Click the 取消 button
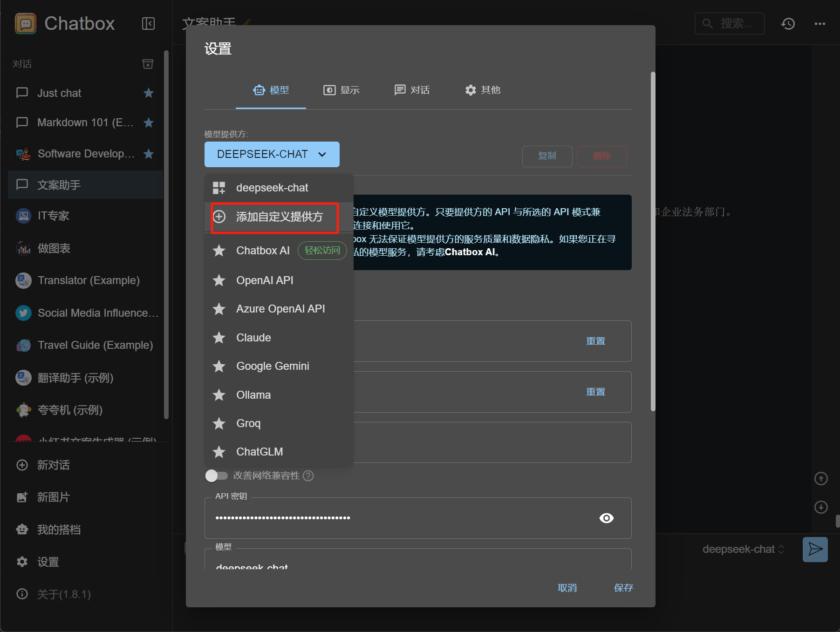This screenshot has height=632, width=840. 567,588
